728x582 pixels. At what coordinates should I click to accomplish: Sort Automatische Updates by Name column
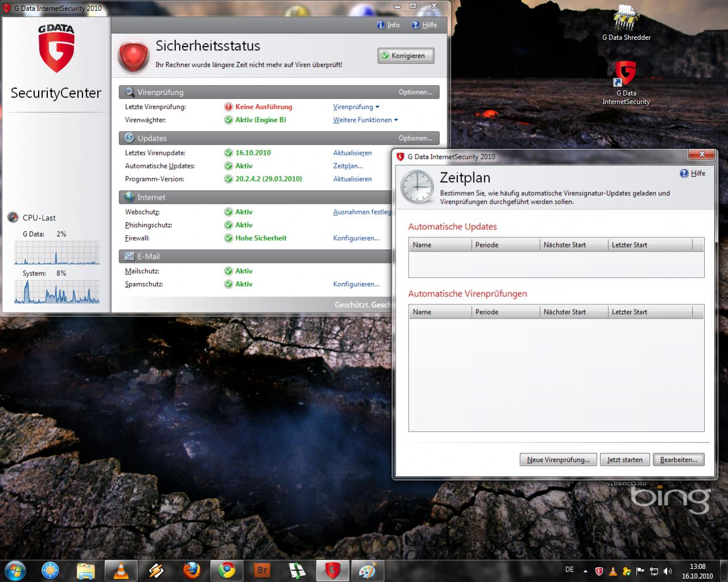point(441,245)
